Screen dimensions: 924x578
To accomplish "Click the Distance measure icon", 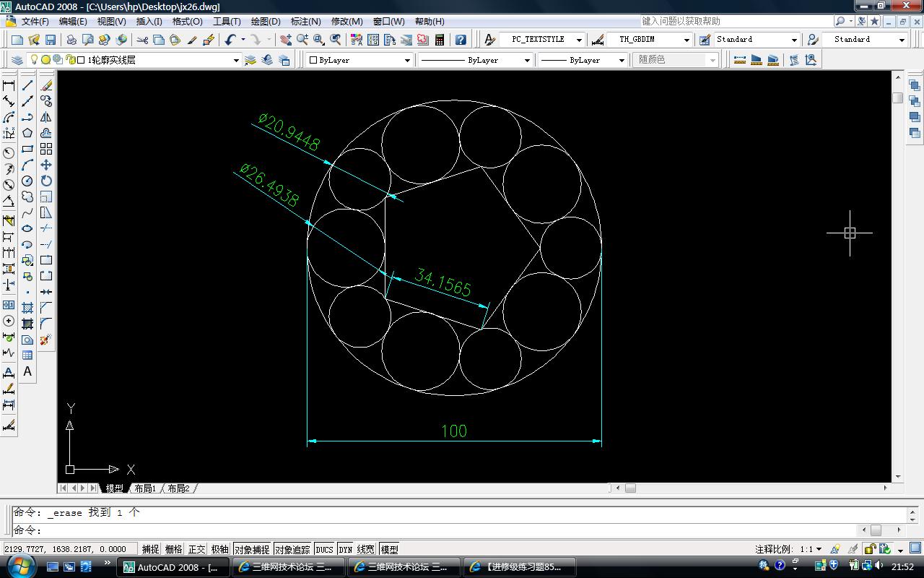I will [x=740, y=60].
